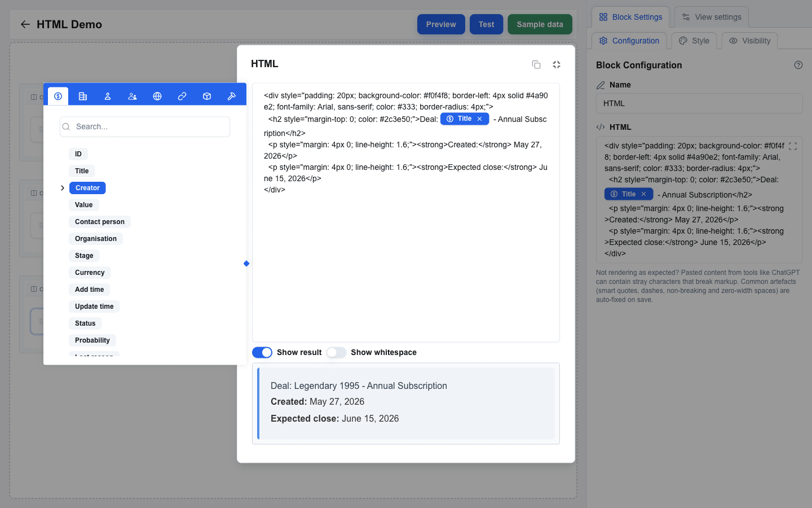The width and height of the screenshot is (812, 508).
Task: Click the Preview button
Action: tap(441, 24)
